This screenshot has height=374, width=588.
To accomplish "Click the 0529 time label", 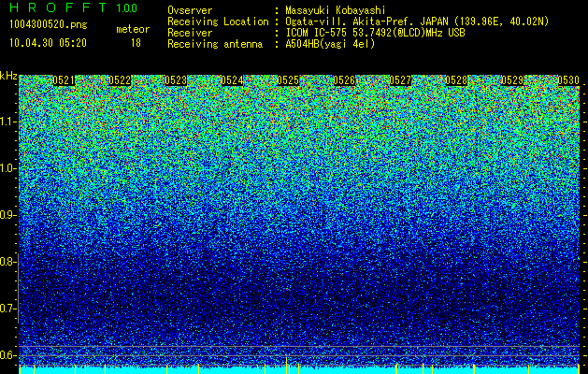I will click(x=512, y=80).
